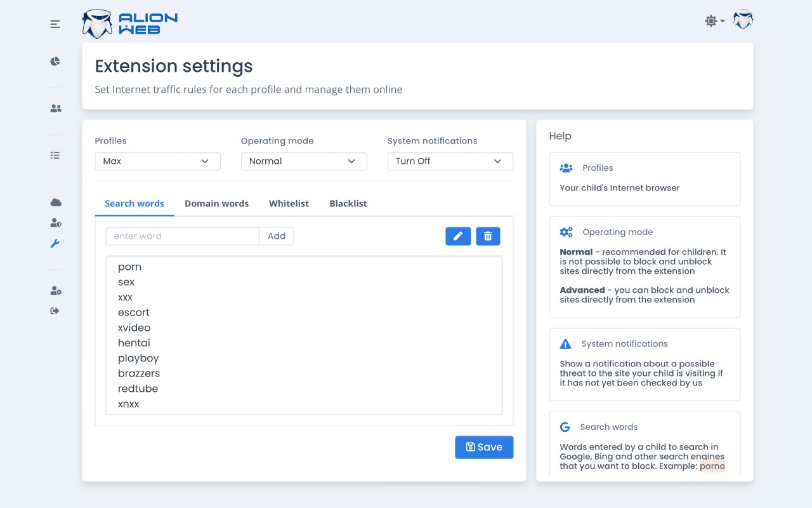Click the trash delete word button
This screenshot has height=508, width=812.
[488, 236]
